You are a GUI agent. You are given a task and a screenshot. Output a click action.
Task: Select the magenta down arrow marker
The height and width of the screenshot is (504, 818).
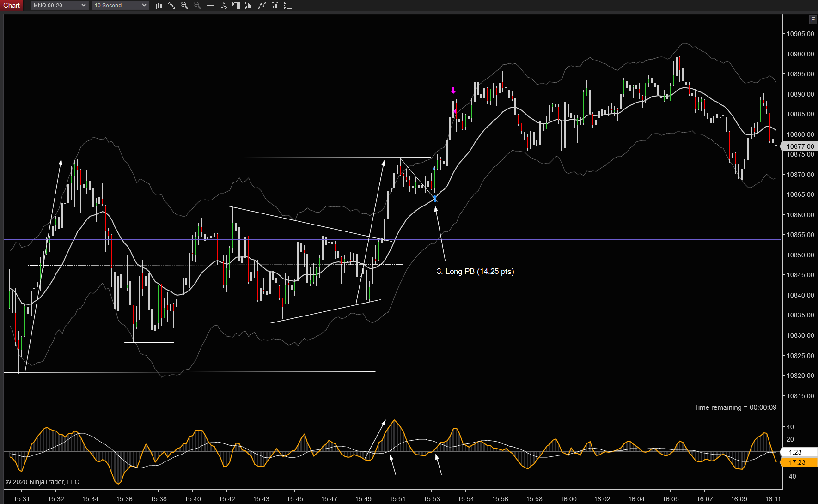click(453, 90)
